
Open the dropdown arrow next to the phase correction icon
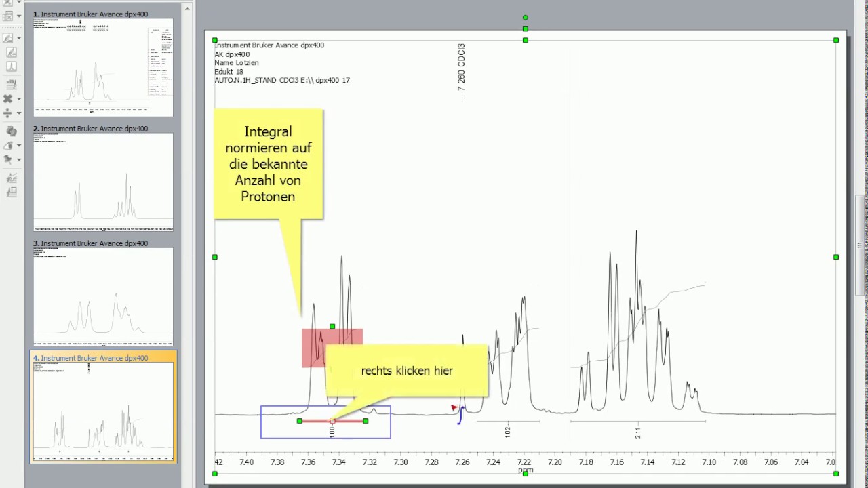click(x=19, y=37)
